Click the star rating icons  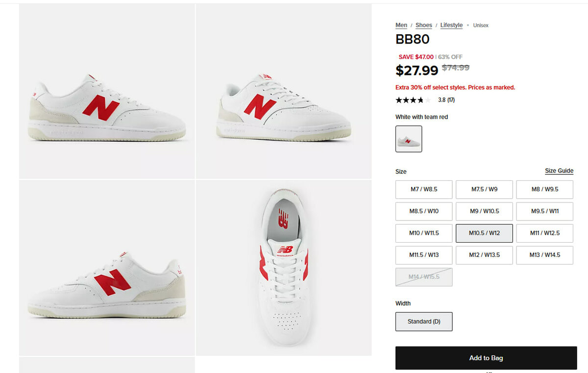point(413,100)
